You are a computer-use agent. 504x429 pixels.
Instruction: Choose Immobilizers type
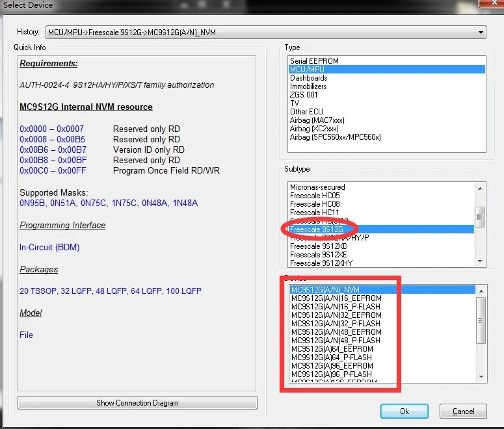point(387,86)
